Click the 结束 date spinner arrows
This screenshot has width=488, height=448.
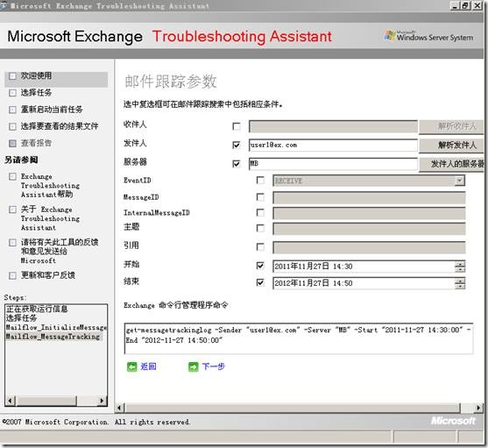460,283
